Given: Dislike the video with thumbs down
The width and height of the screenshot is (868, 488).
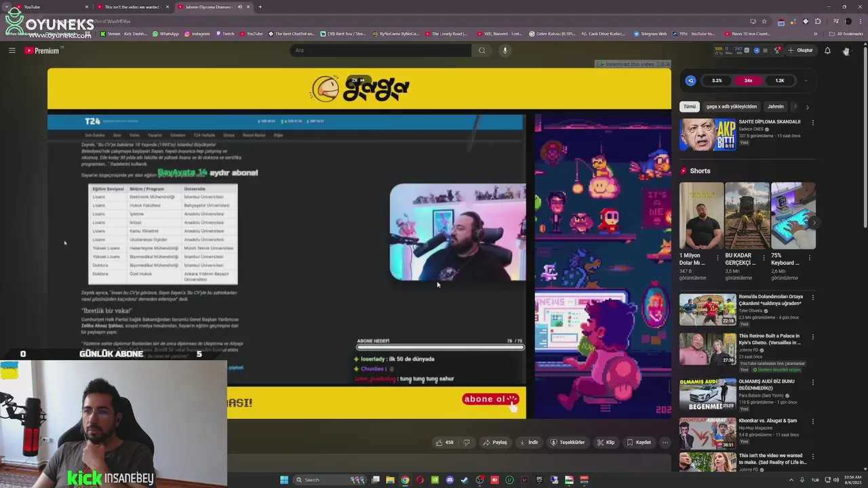Looking at the screenshot, I should click(x=467, y=443).
